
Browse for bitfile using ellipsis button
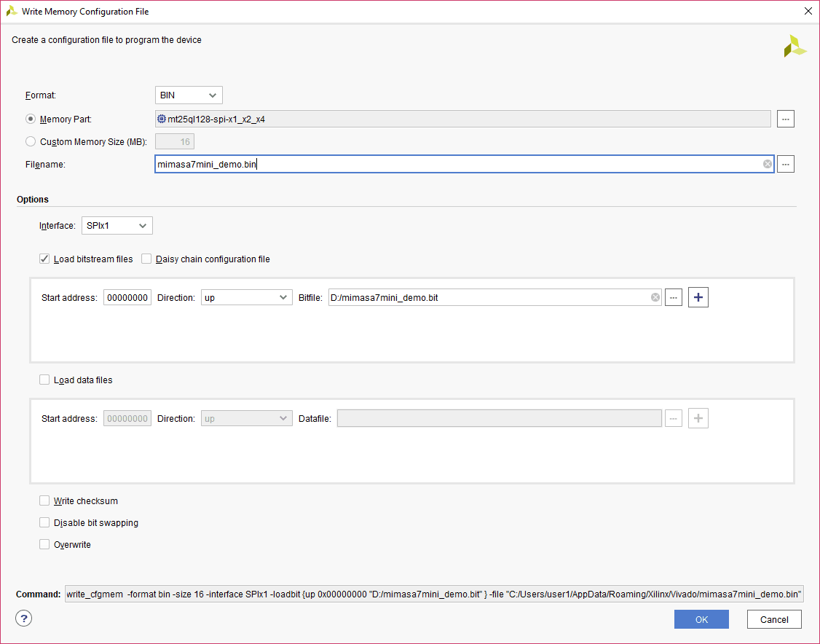point(674,297)
